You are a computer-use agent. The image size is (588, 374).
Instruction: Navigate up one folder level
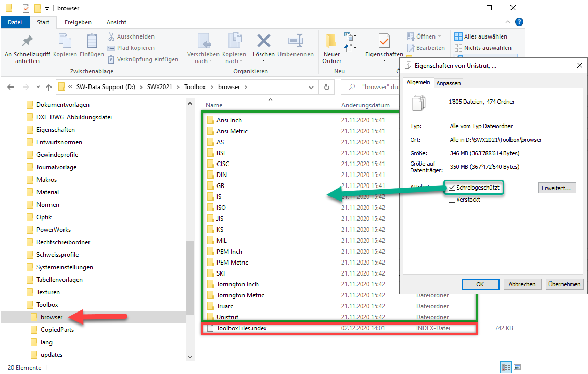point(49,87)
